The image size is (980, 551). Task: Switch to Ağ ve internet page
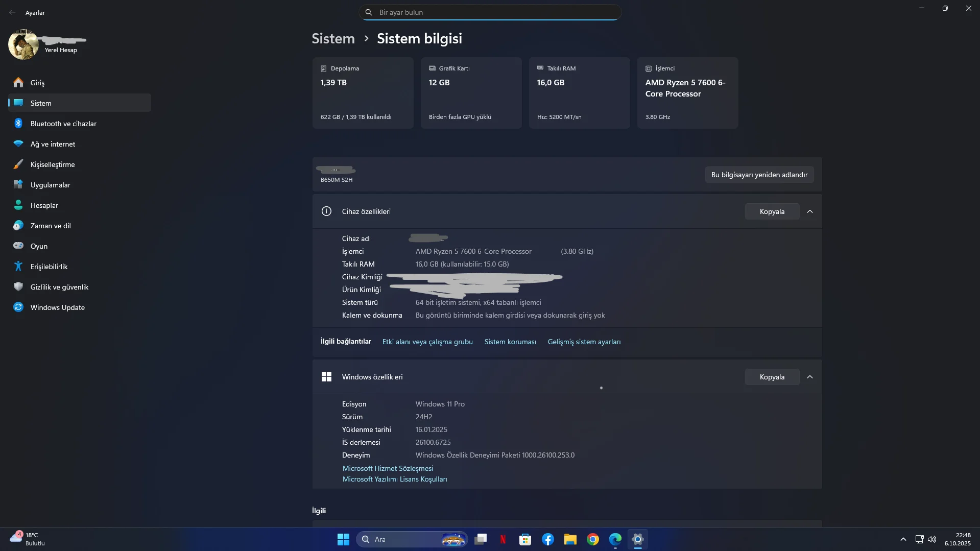coord(53,144)
